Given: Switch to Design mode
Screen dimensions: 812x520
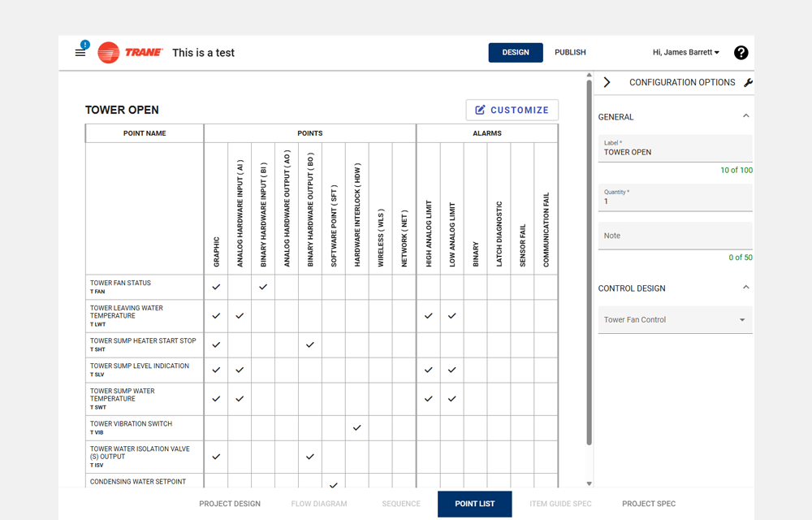Looking at the screenshot, I should click(x=516, y=52).
